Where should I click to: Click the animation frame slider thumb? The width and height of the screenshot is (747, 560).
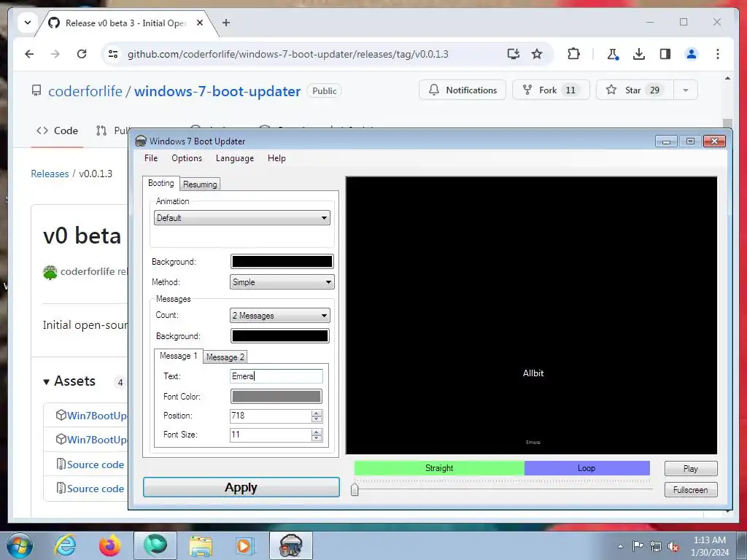point(355,489)
